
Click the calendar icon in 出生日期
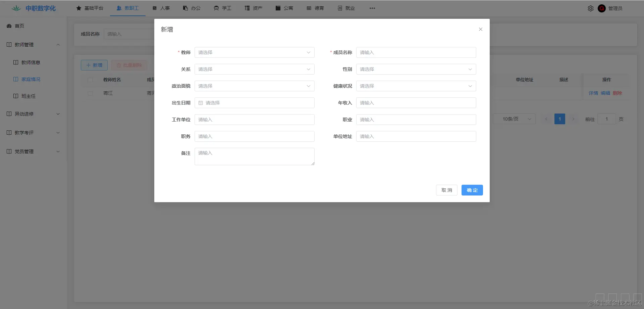(201, 103)
